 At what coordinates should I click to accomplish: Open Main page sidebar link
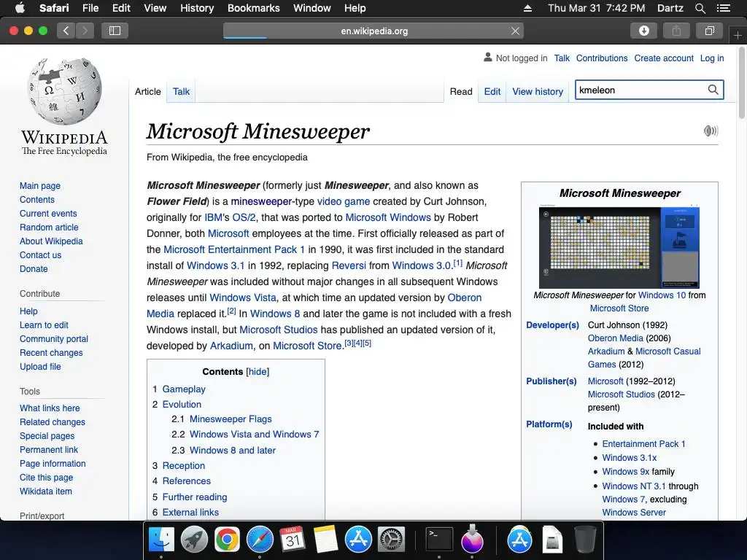click(x=40, y=186)
